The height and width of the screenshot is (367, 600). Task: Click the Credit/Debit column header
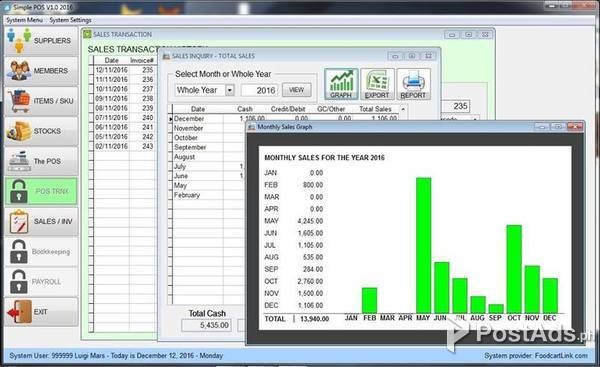(288, 109)
